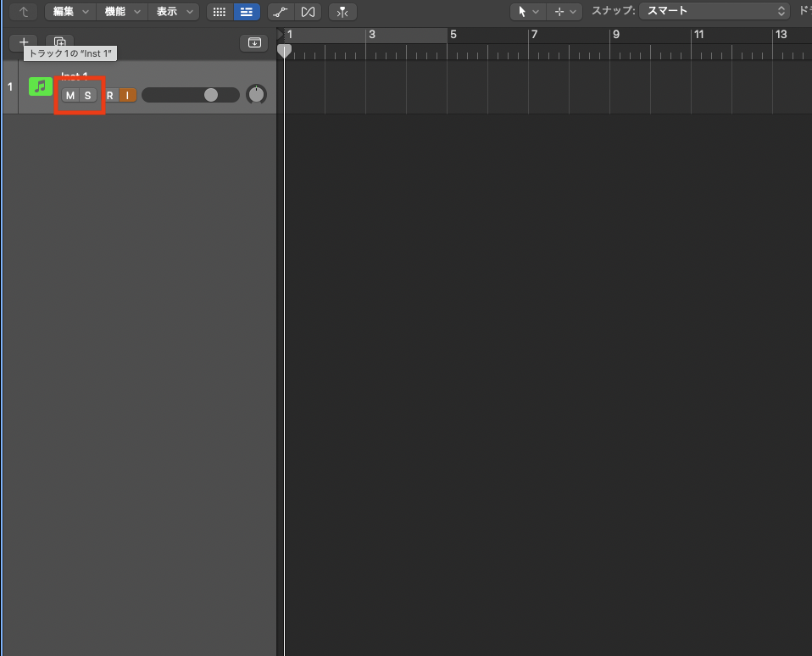This screenshot has height=656, width=812.
Task: Show automation with the curve icon
Action: (281, 12)
